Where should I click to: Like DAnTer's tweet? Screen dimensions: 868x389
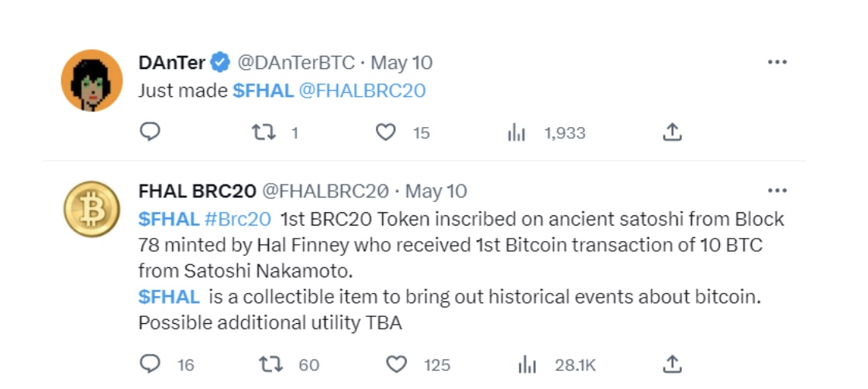(386, 133)
